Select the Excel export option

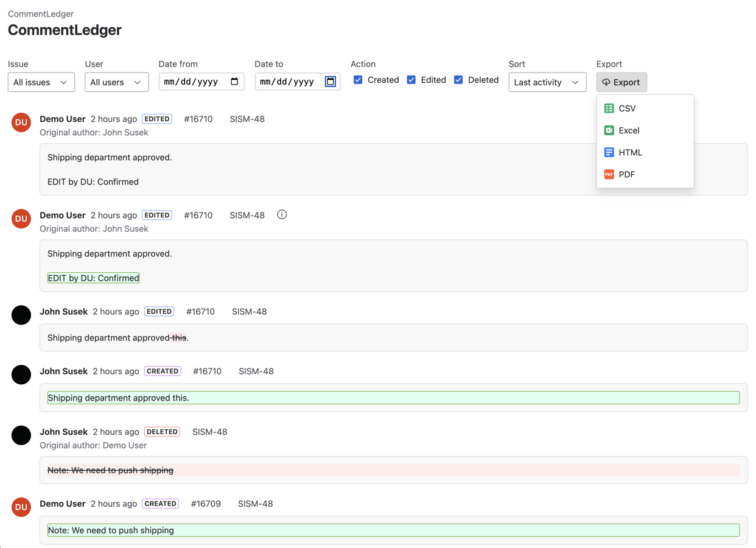(x=629, y=130)
